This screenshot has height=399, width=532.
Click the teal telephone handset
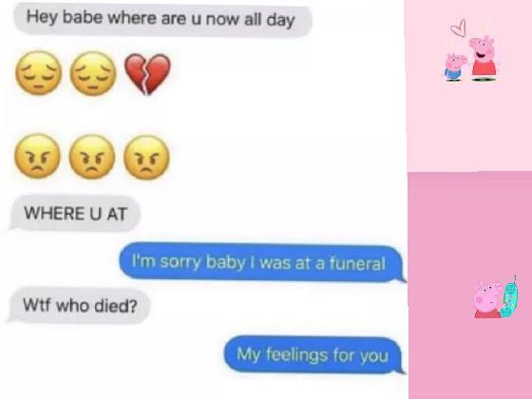(x=509, y=299)
